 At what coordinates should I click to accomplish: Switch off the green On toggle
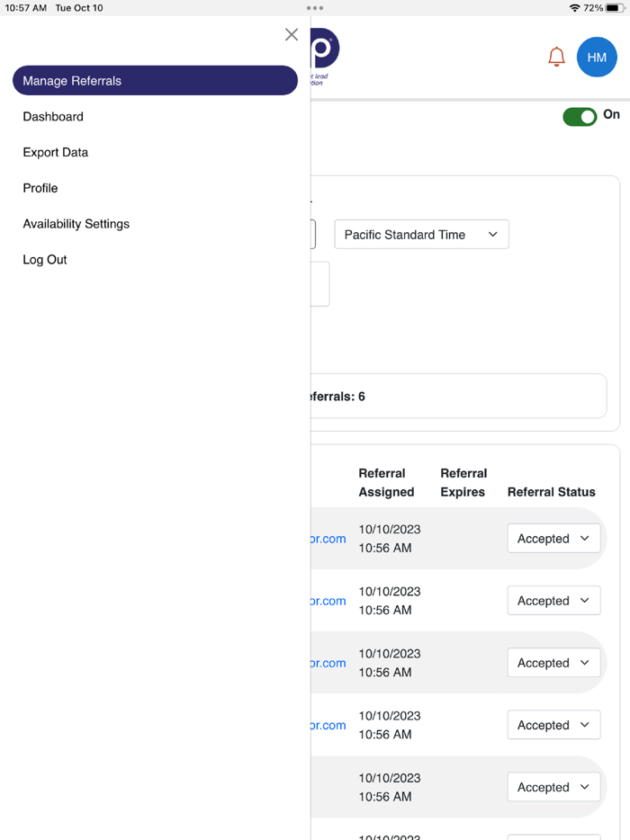point(580,116)
